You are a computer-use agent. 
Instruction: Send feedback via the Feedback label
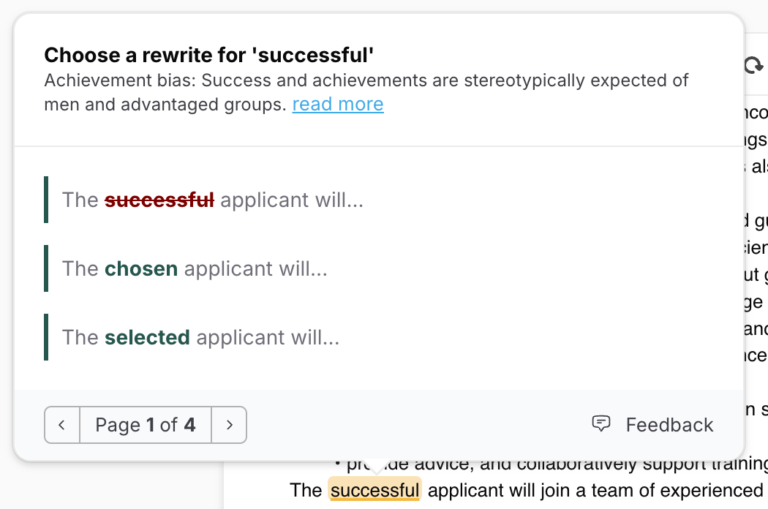click(669, 425)
